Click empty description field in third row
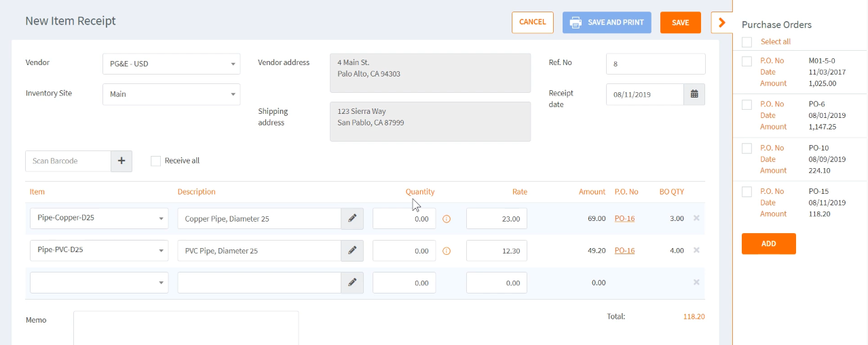The width and height of the screenshot is (868, 345). (x=259, y=283)
